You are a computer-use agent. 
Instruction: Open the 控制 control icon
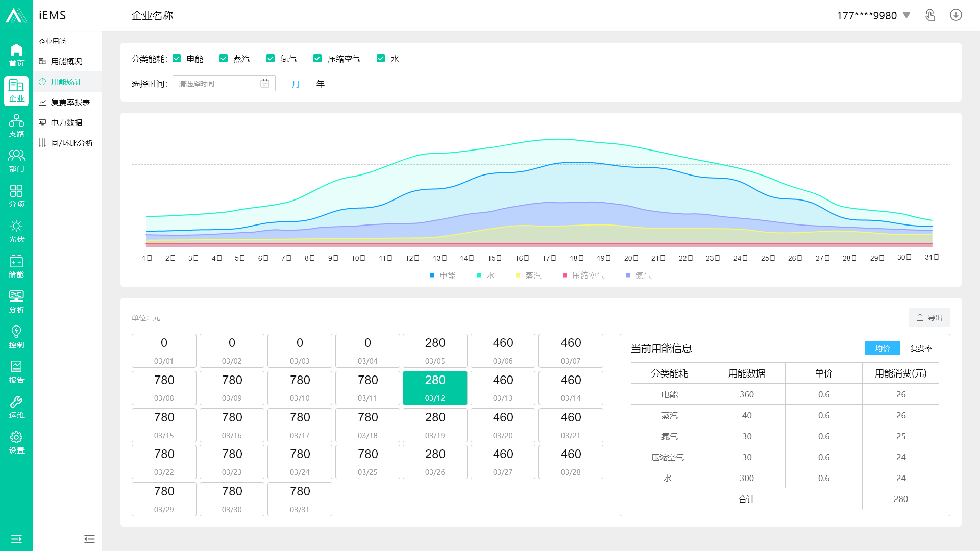pos(16,337)
